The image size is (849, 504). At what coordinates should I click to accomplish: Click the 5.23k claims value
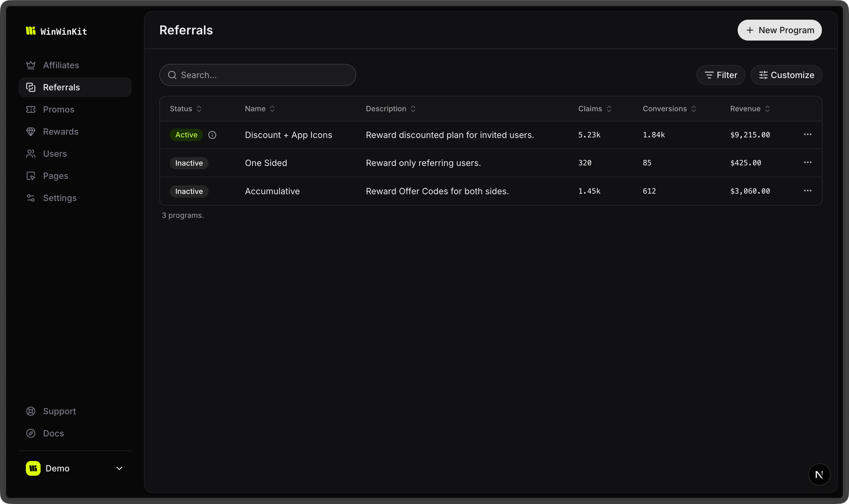[x=589, y=135]
